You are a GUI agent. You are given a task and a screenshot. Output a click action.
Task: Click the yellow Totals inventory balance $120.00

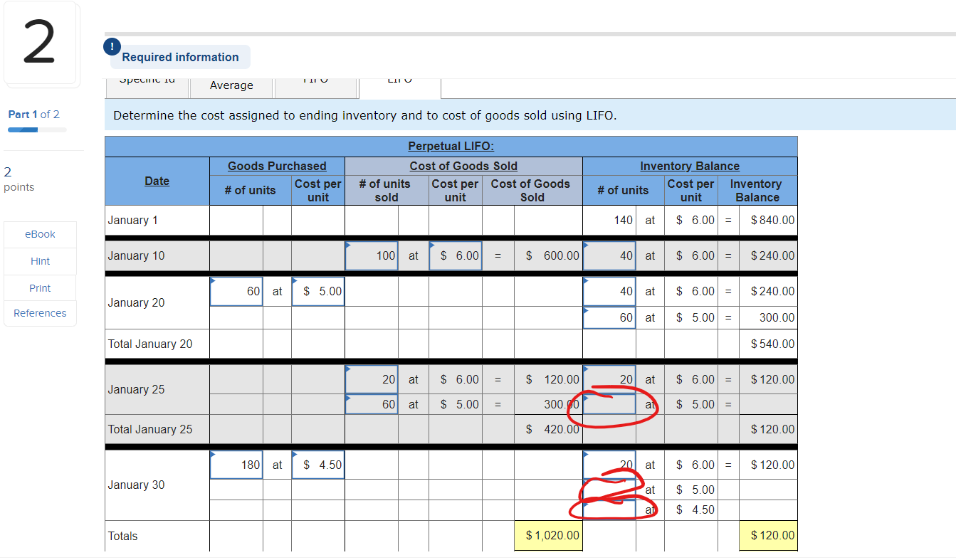(x=767, y=535)
